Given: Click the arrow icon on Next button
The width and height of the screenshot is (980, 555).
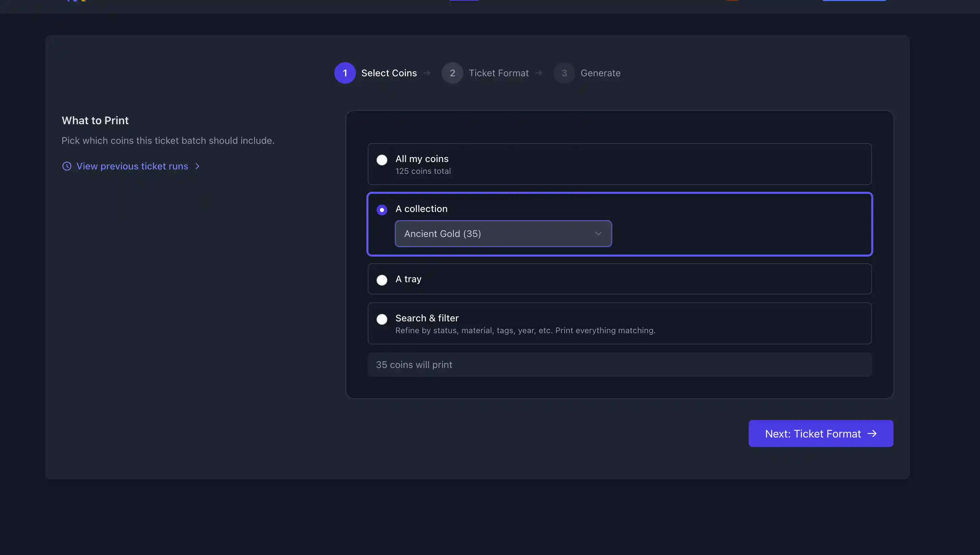Looking at the screenshot, I should coord(872,434).
